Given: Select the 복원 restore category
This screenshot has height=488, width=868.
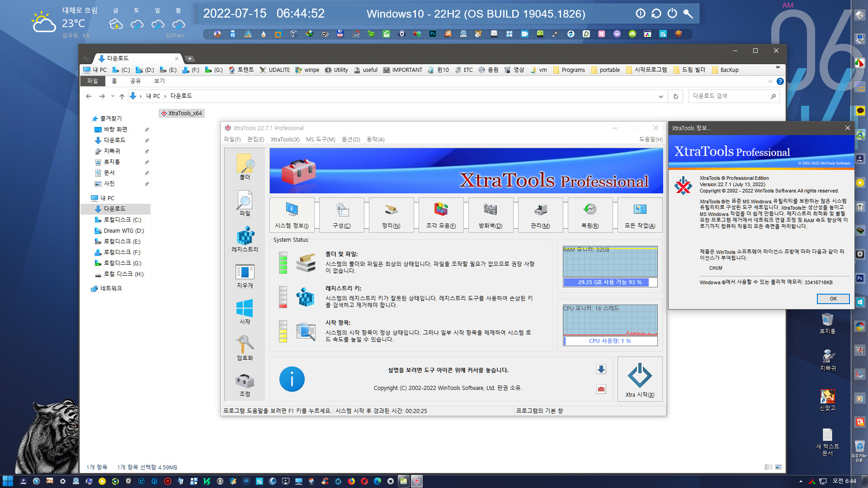Looking at the screenshot, I should [x=590, y=215].
